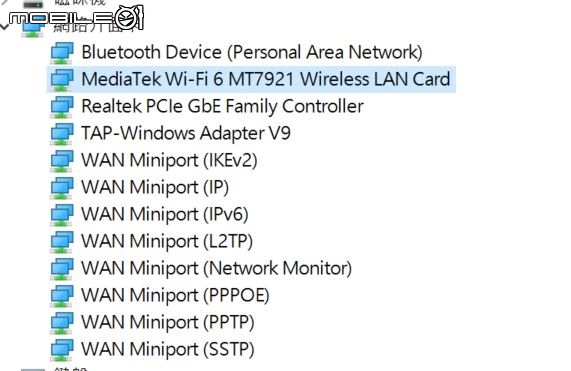The width and height of the screenshot is (571, 371).
Task: Click the WAN Miniport (L2TP) icon
Action: (62, 241)
